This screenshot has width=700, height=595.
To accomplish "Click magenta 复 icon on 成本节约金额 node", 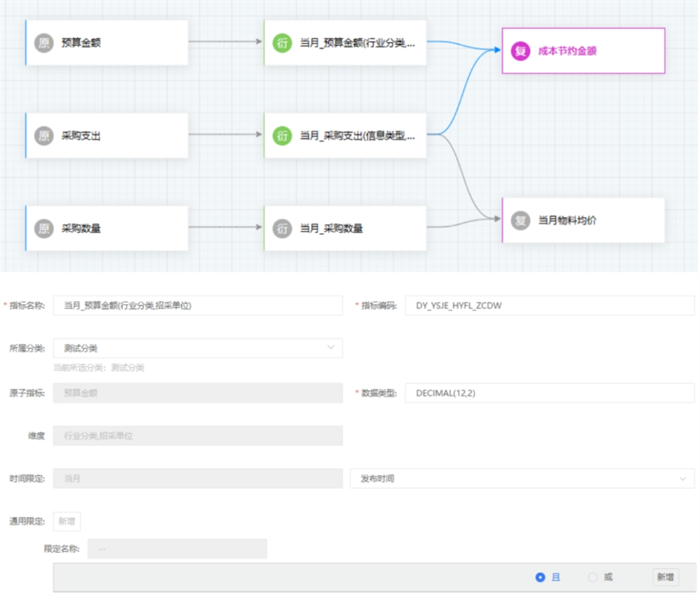I will point(520,51).
